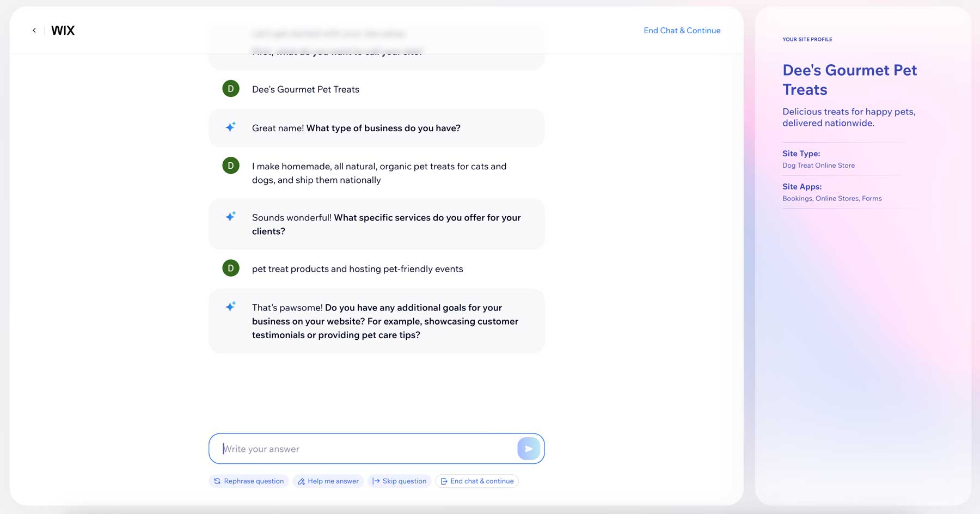Click the Dog Treat Online Store site type
The height and width of the screenshot is (514, 980).
818,165
